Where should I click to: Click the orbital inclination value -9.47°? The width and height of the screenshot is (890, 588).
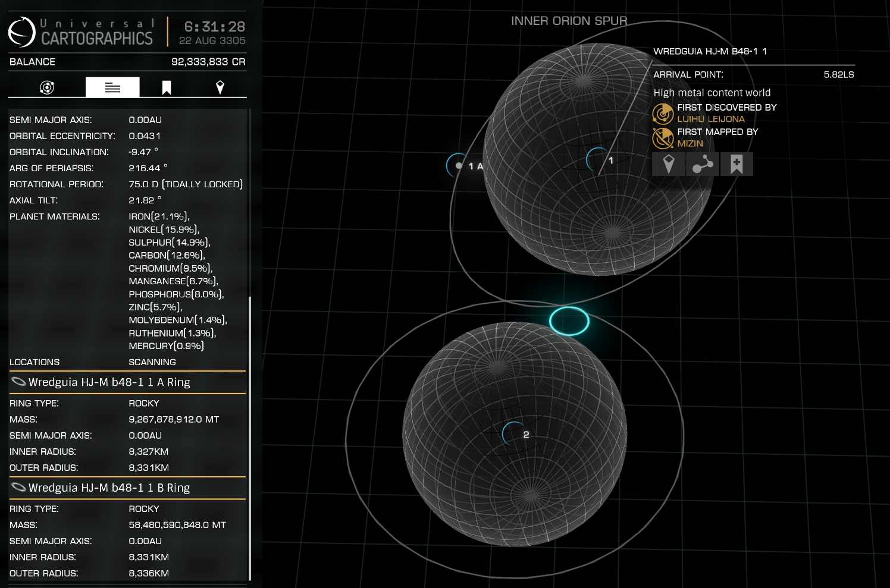pos(143,152)
